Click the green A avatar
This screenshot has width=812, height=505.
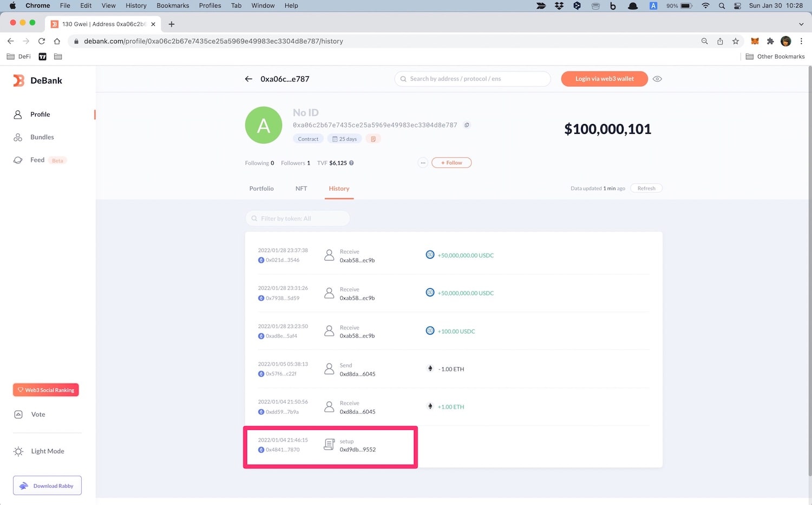pos(264,125)
